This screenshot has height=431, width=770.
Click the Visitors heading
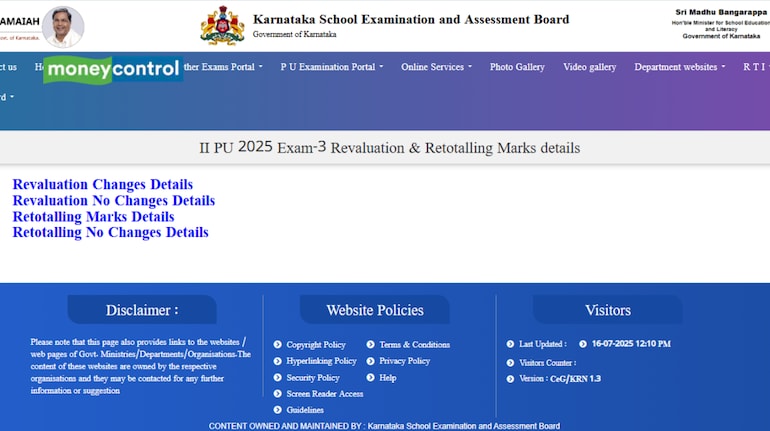607,310
